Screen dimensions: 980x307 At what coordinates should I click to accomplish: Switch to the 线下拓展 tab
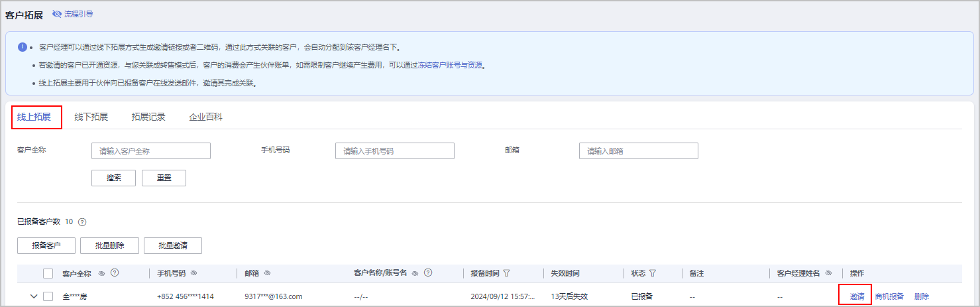tap(91, 117)
